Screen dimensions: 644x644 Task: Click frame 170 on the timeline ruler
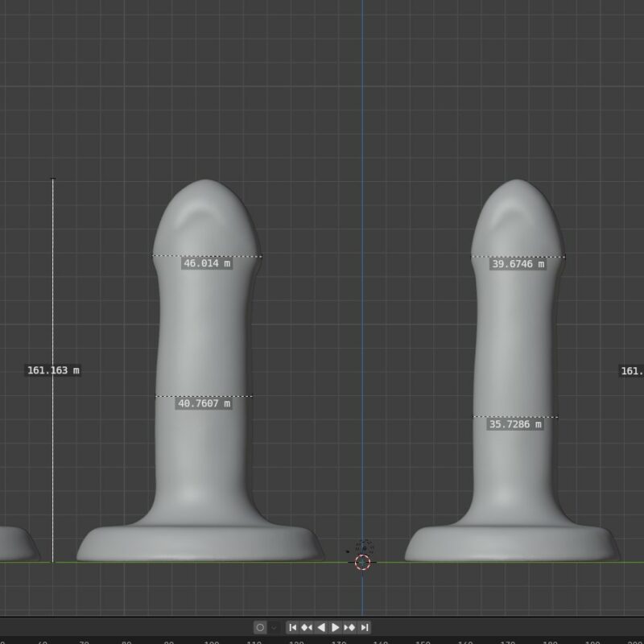(x=508, y=642)
